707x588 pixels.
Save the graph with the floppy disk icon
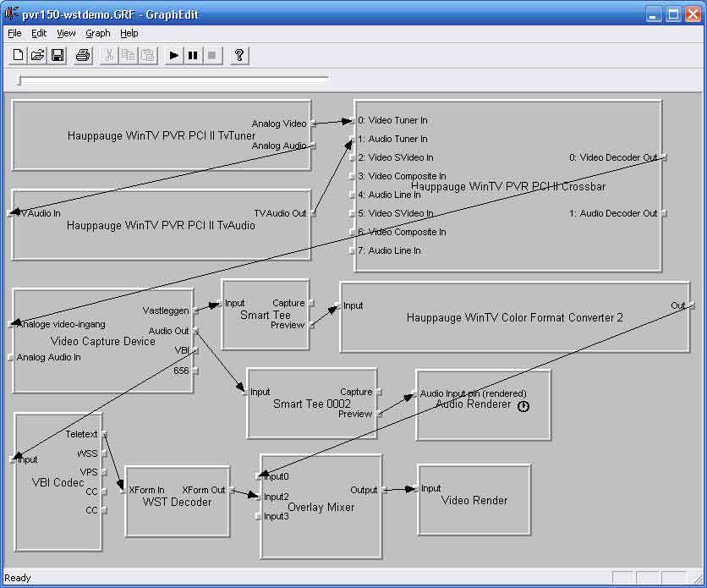point(58,56)
